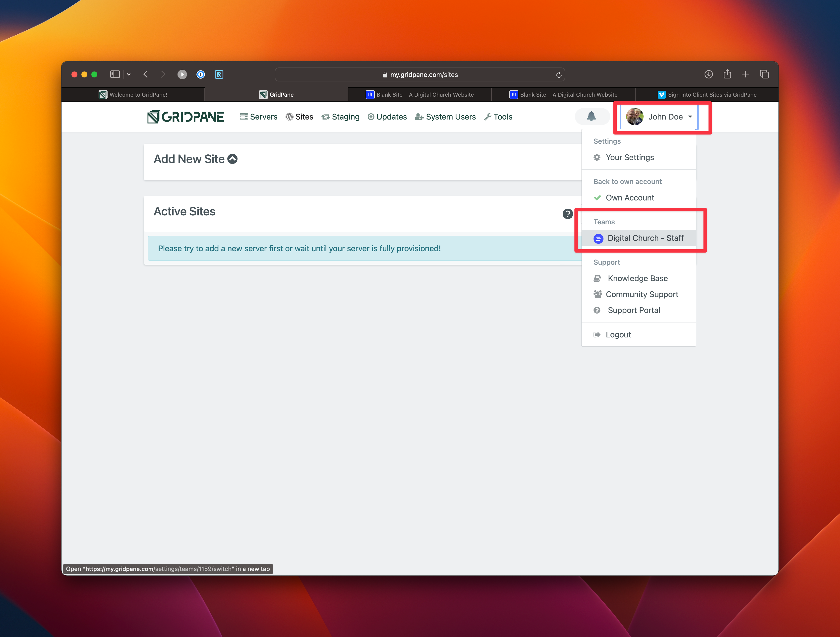Click Logout from account
The width and height of the screenshot is (840, 637).
click(617, 334)
